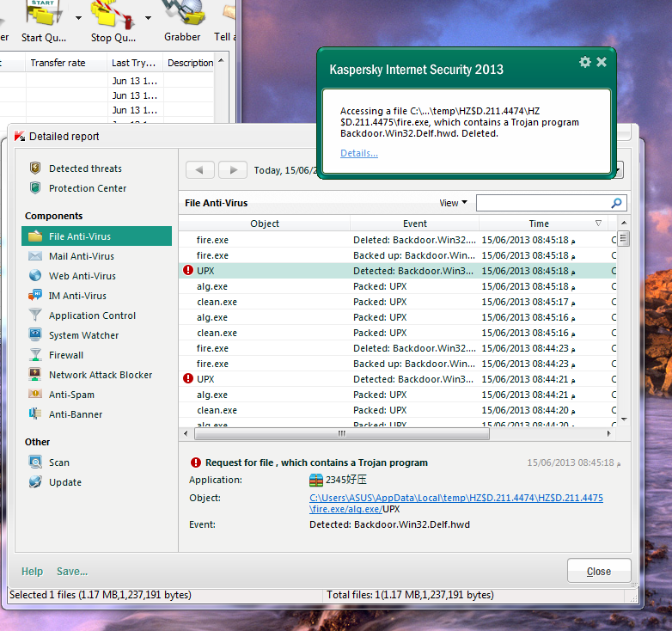672x631 pixels.
Task: Click the 2345 application archive icon
Action: tap(316, 480)
